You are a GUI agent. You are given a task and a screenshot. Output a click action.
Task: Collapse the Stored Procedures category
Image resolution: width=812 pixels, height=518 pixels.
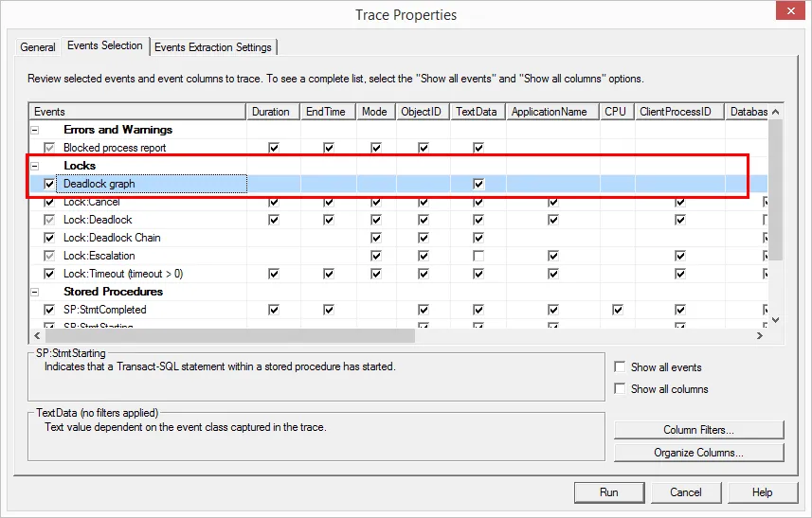point(35,292)
